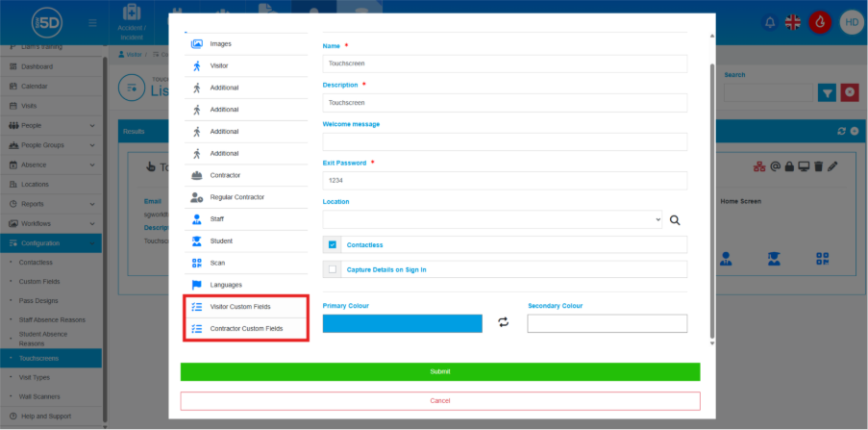The height and width of the screenshot is (430, 868).
Task: Click the @ email icon on touchscreen card
Action: (x=776, y=165)
